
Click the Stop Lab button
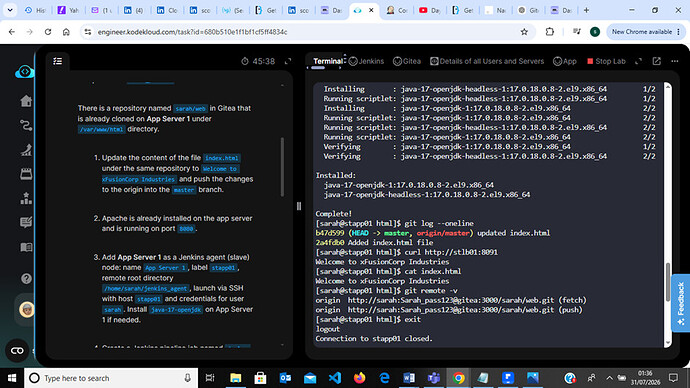pos(606,61)
